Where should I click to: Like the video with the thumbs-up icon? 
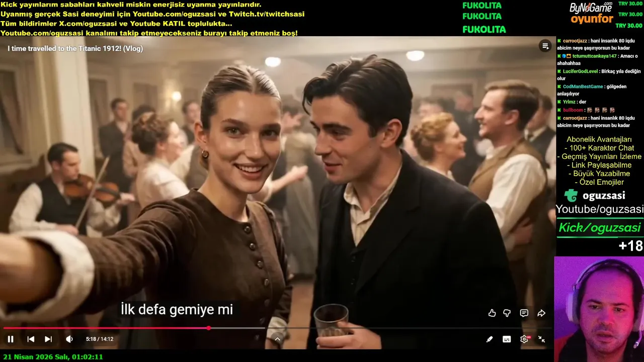(x=492, y=313)
